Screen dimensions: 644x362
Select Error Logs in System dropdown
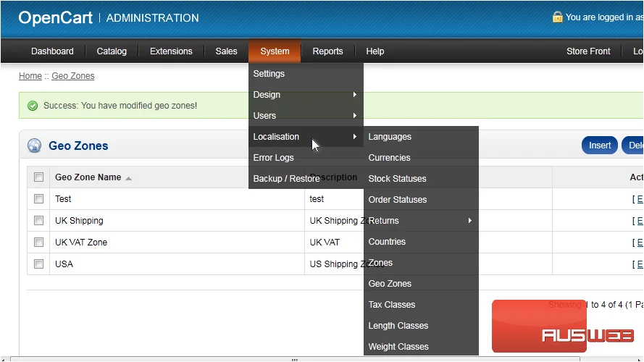point(306,158)
